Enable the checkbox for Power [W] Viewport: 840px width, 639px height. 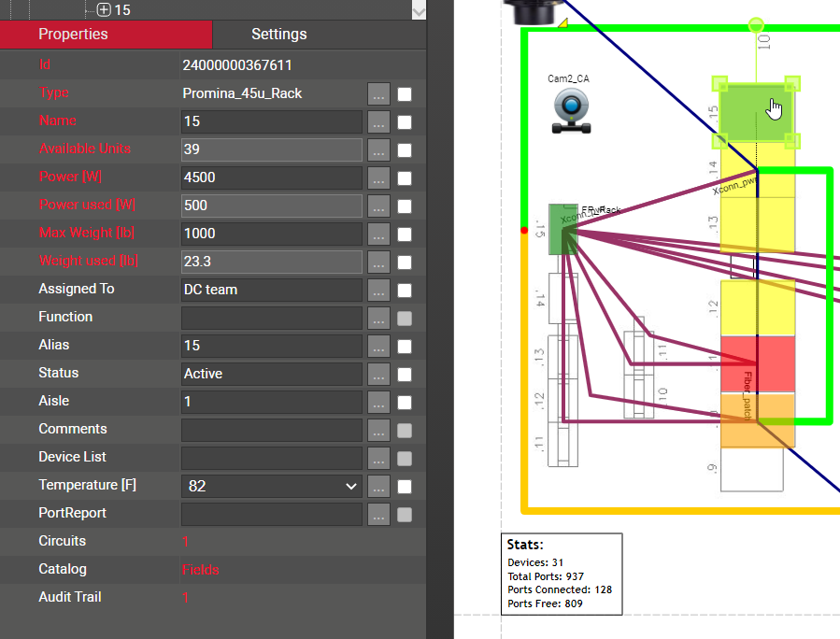405,177
